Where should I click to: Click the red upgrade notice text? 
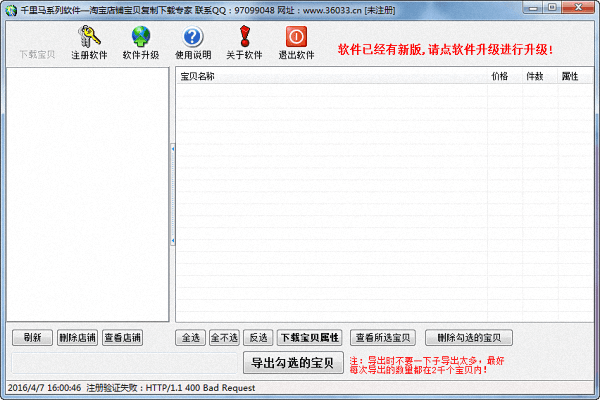pos(445,50)
